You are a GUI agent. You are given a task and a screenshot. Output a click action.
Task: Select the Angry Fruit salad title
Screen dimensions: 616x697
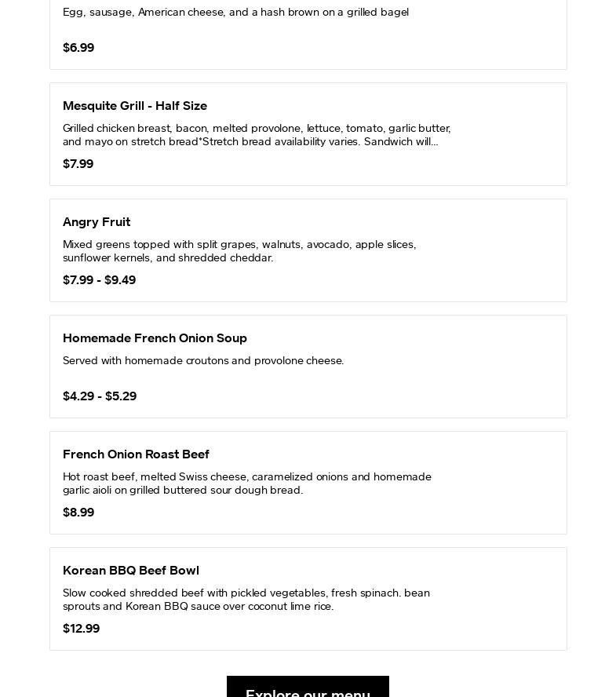[97, 222]
